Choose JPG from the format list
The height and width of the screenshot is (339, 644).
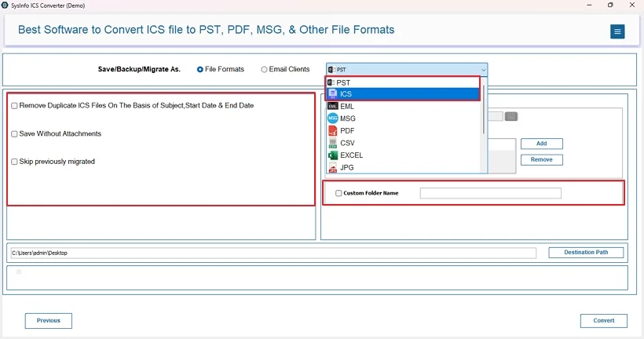(404, 167)
